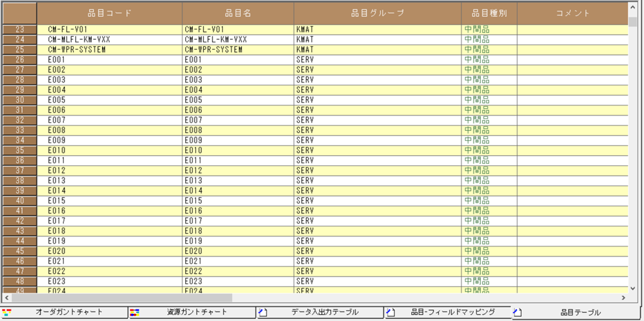Click 中間品 type cell in row 35

click(x=489, y=150)
